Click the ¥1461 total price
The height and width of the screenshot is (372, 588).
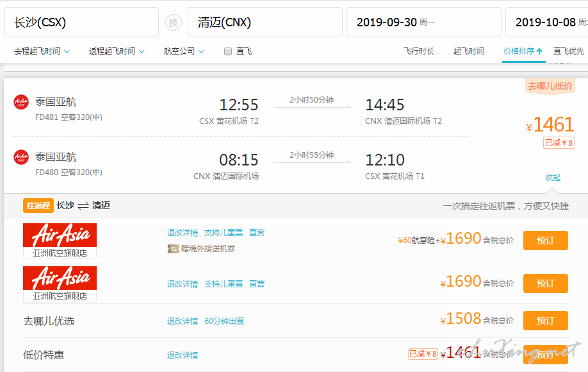click(550, 124)
